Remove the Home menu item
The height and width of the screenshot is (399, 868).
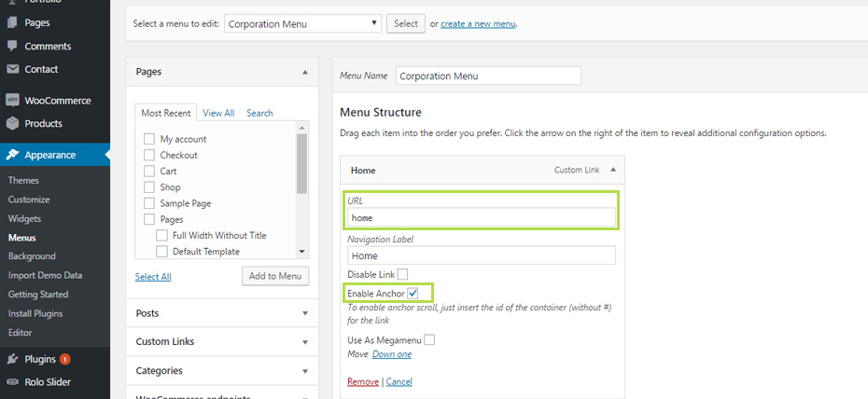[x=363, y=381]
